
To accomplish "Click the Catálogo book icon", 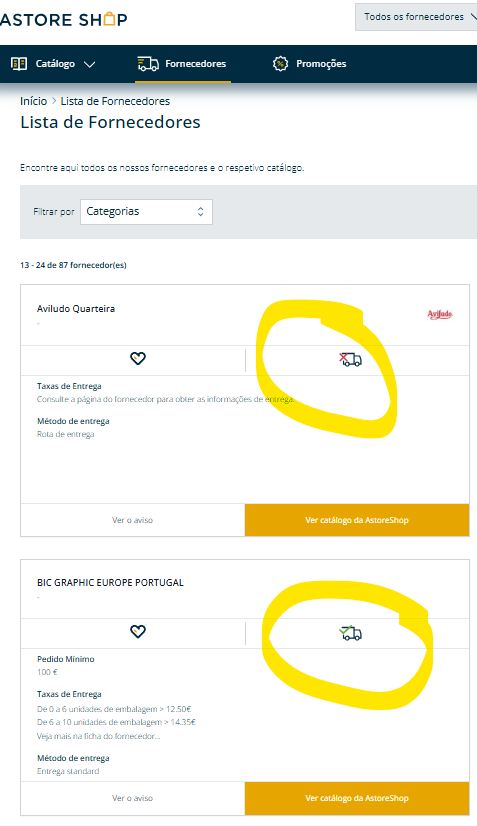I will click(x=19, y=64).
